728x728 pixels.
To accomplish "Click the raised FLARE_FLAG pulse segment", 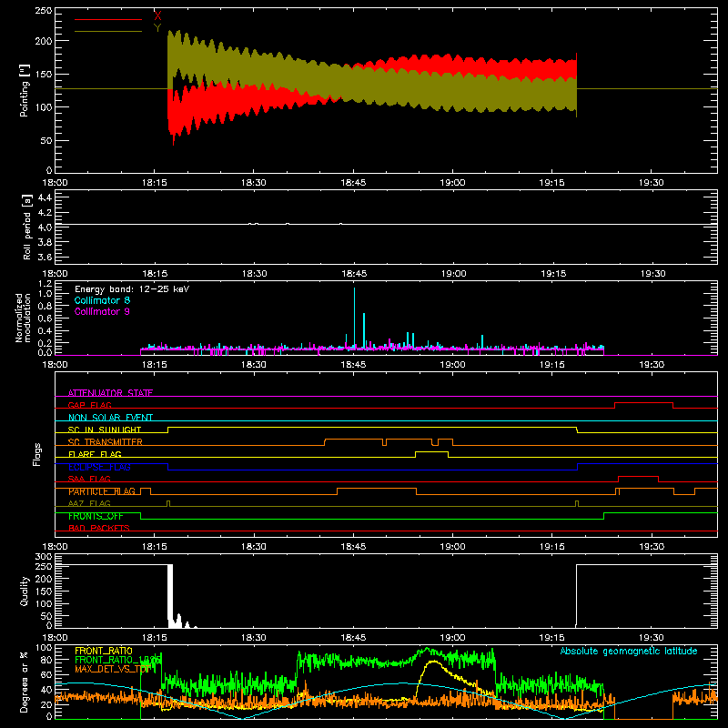I will [431, 451].
